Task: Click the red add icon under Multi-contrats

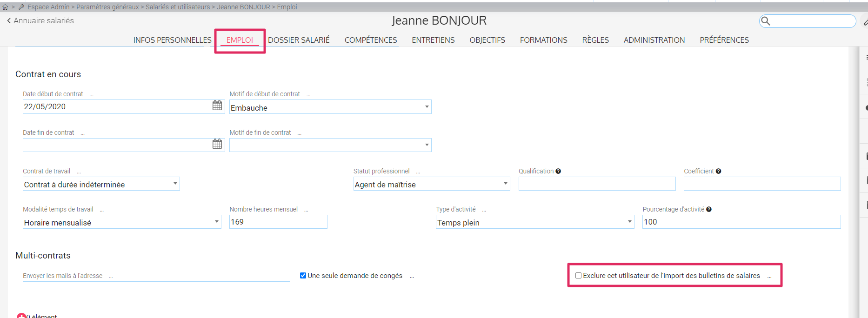Action: click(21, 316)
